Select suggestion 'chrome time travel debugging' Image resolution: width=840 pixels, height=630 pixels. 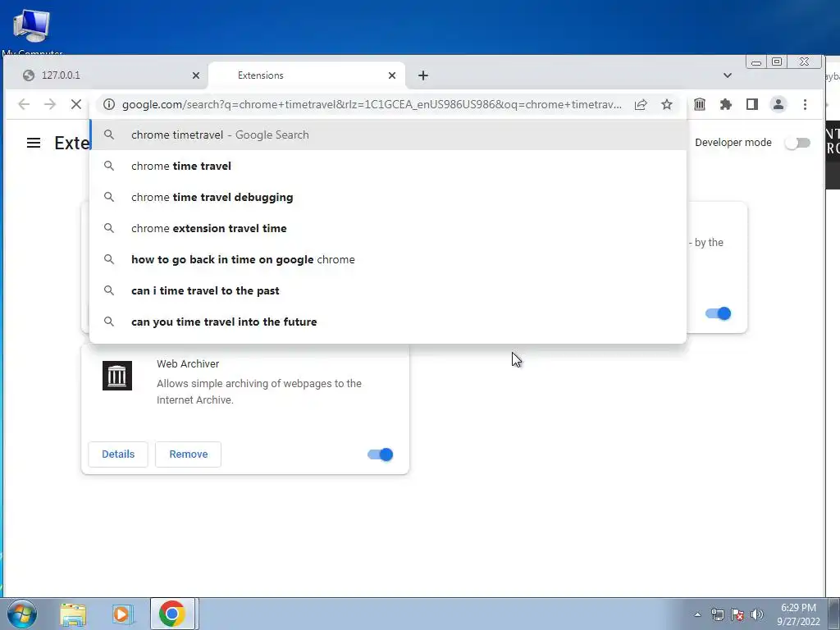[x=388, y=197]
